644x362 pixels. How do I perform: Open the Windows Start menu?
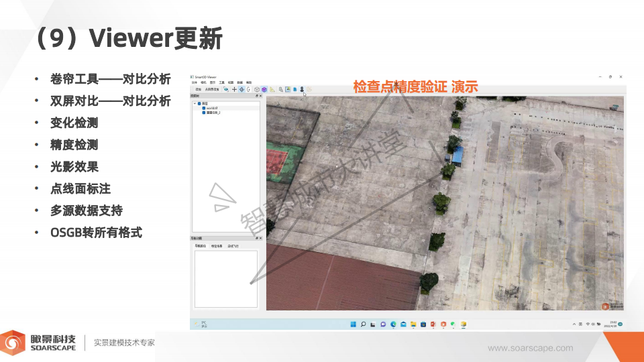(x=354, y=324)
